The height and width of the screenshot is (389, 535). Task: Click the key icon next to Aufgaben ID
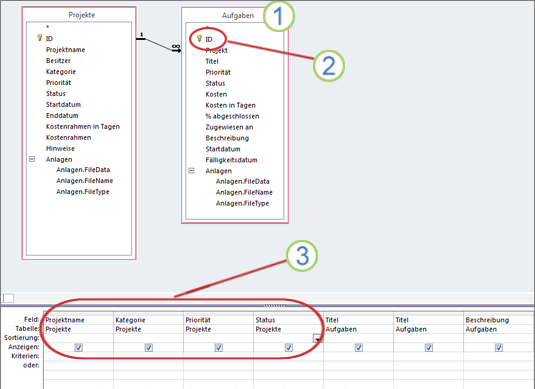coord(199,39)
